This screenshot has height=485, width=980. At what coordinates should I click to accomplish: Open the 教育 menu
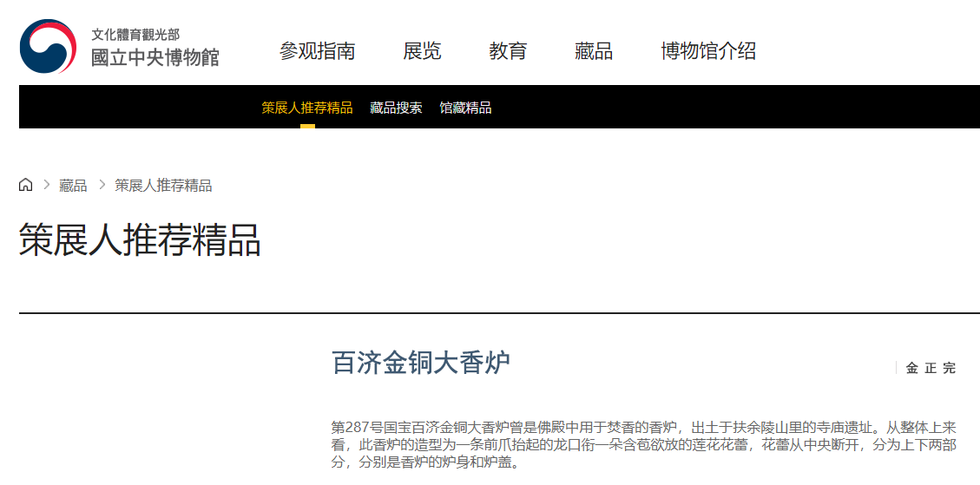pyautogui.click(x=508, y=50)
